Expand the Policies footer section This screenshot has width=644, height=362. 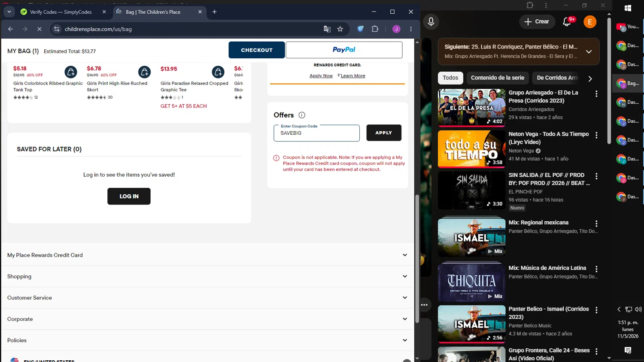tap(207, 341)
